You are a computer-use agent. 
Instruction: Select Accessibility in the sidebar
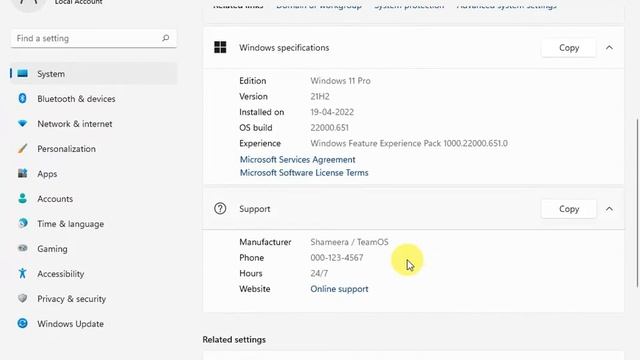(x=93, y=274)
